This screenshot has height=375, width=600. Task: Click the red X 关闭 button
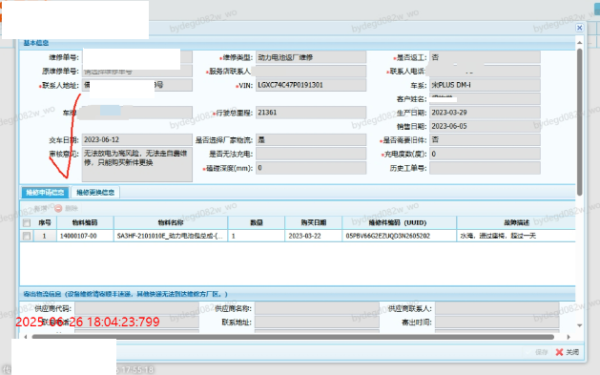coord(567,352)
